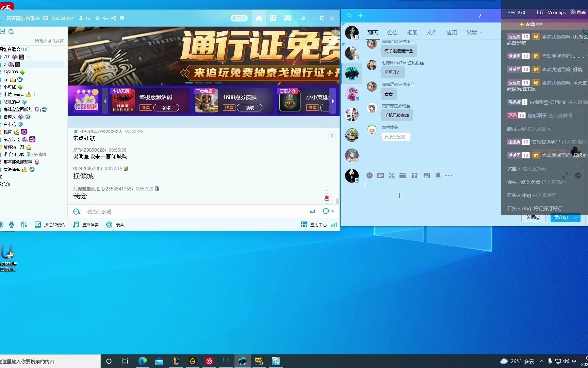Click the scissors screenshot tool
The image size is (588, 368).
point(392,175)
